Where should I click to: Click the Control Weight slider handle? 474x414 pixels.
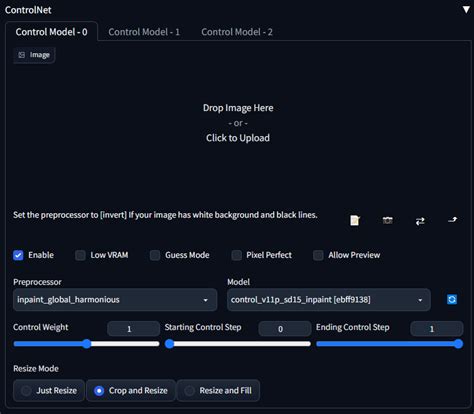coord(87,344)
